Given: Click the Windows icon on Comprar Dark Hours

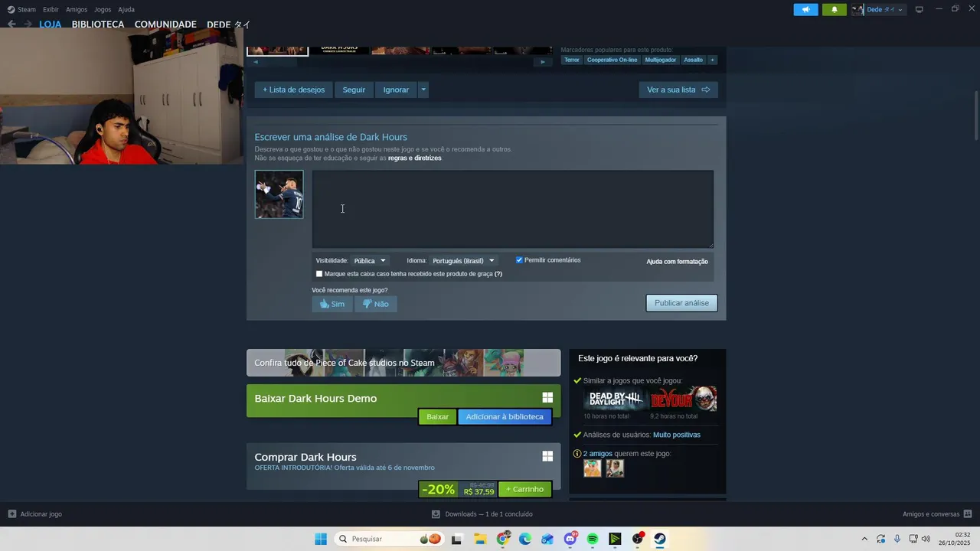Looking at the screenshot, I should click(547, 456).
